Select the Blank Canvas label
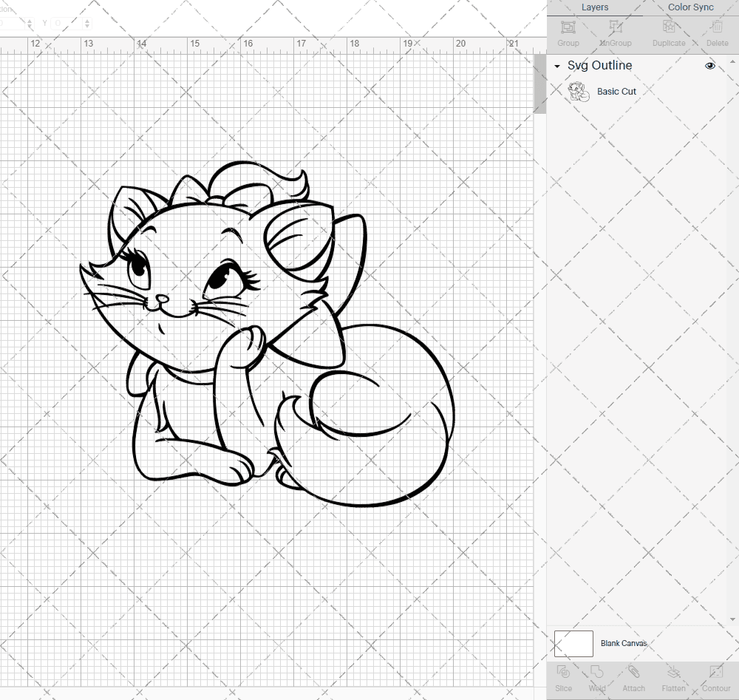739x700 pixels. (624, 643)
